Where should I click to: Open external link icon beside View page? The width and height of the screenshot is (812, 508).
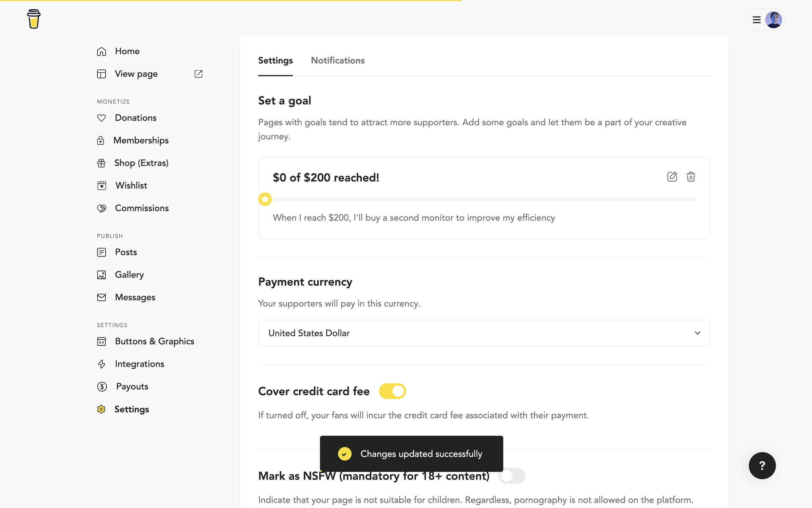[198, 74]
